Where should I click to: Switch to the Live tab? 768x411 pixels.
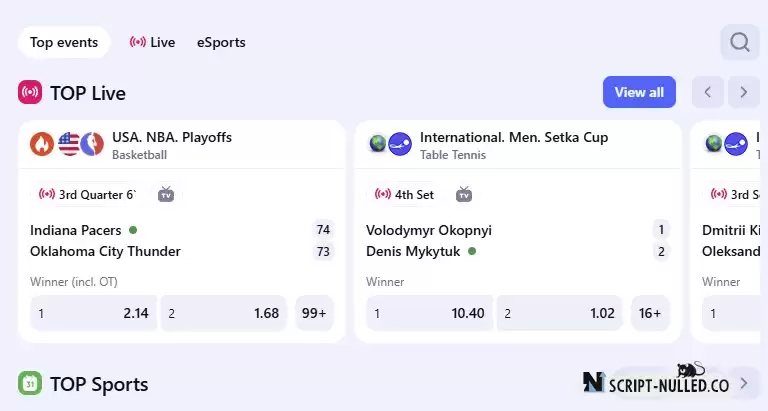152,42
